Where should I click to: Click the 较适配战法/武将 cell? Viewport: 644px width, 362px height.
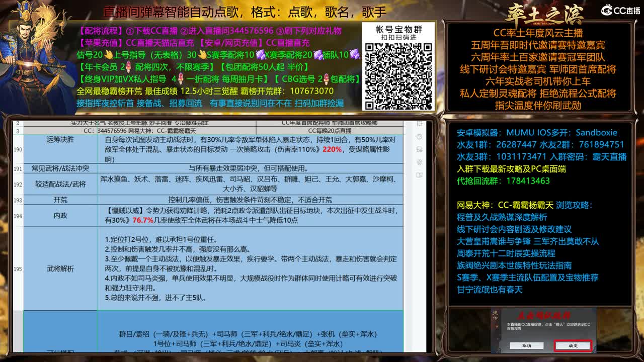[x=60, y=185]
